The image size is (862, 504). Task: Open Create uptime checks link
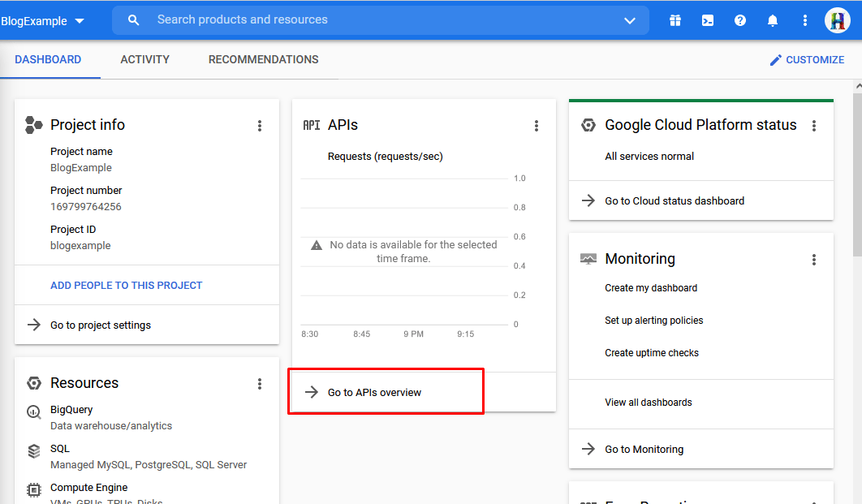[652, 353]
